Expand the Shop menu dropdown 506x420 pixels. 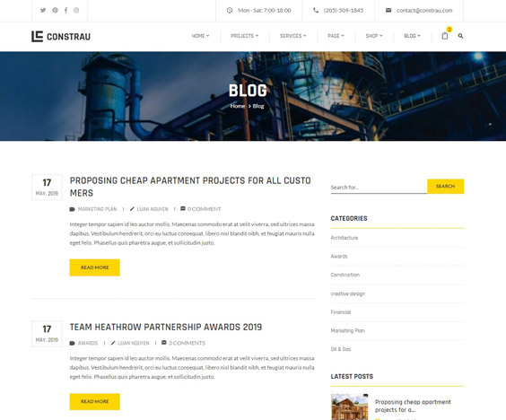tap(374, 36)
